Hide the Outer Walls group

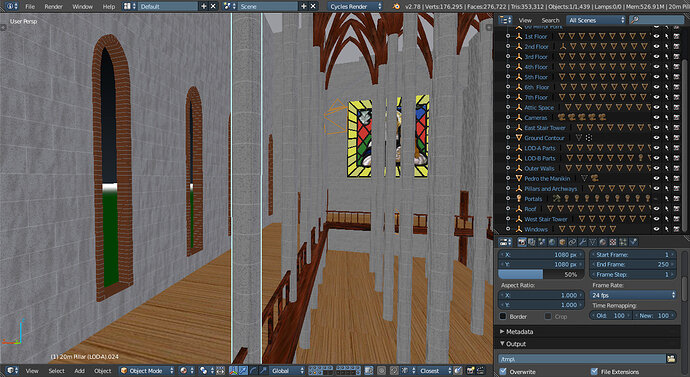tap(657, 168)
